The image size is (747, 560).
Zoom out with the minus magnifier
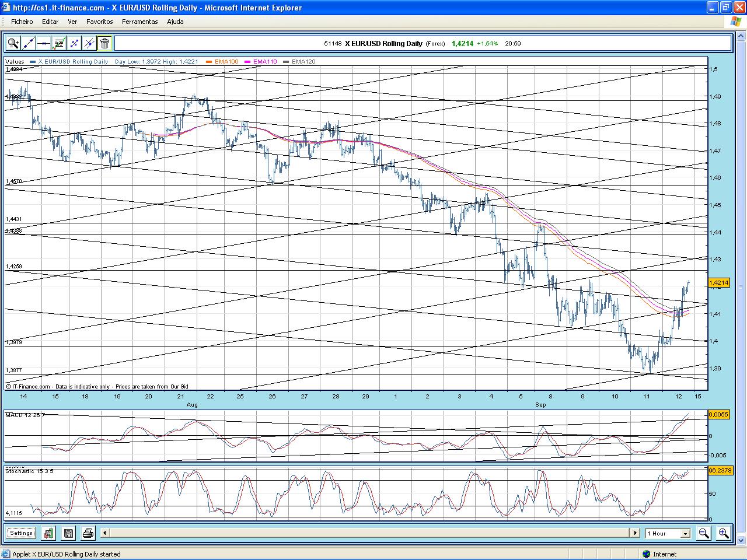[704, 533]
